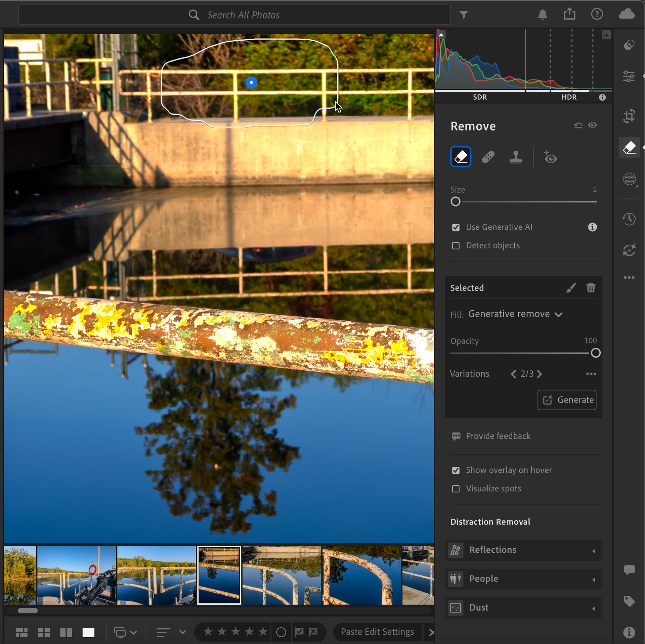This screenshot has width=645, height=644.
Task: Click the red eye removal icon
Action: pos(550,157)
